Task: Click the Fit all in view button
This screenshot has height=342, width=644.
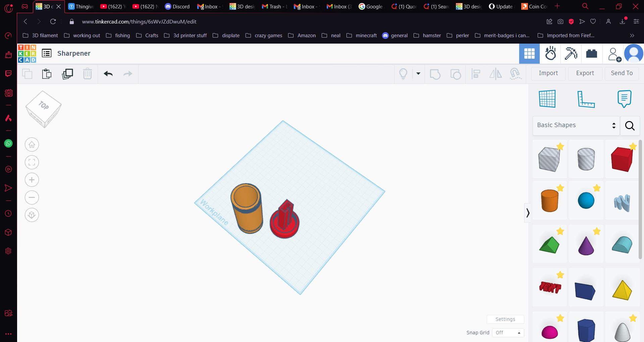Action: (32, 162)
